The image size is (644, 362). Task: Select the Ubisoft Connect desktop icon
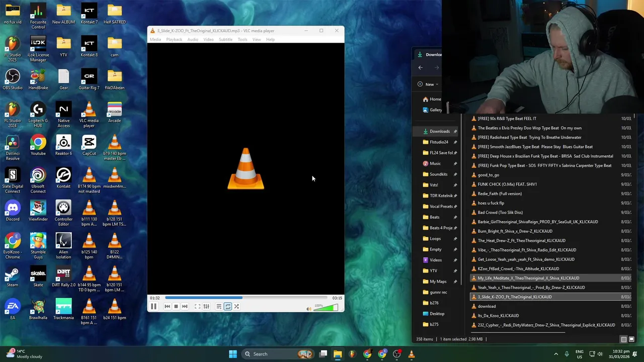(38, 180)
